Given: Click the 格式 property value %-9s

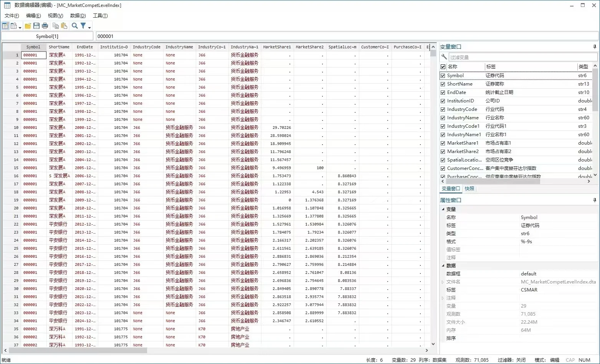Looking at the screenshot, I should (x=526, y=242).
